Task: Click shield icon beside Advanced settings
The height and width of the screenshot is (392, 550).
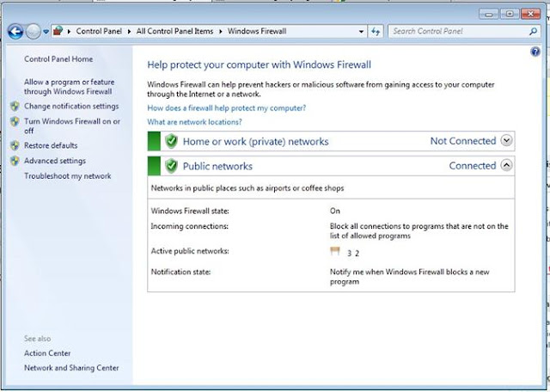Action: (x=15, y=161)
